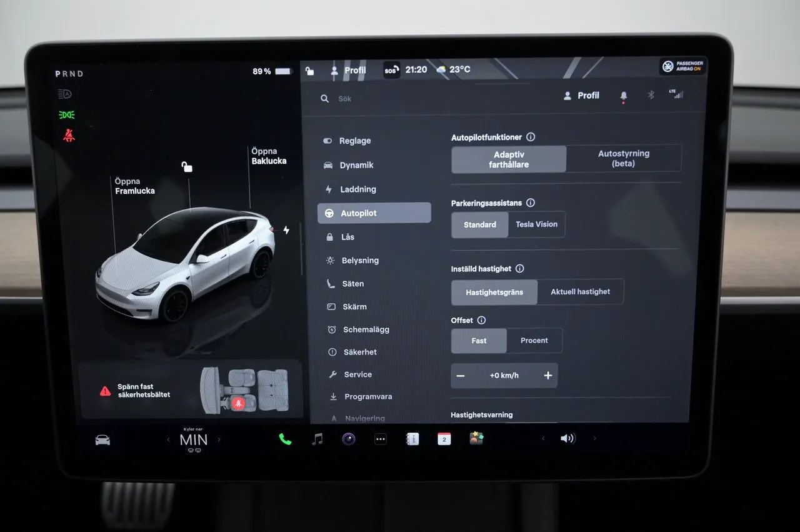
Task: Tap the red seatbelt warning indicator at left edge
Action: point(69,134)
